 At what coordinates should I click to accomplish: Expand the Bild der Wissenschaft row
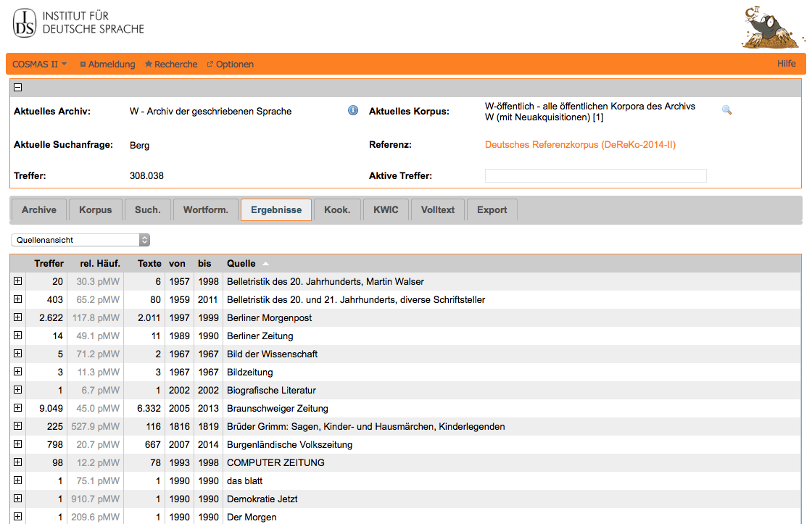tap(17, 354)
